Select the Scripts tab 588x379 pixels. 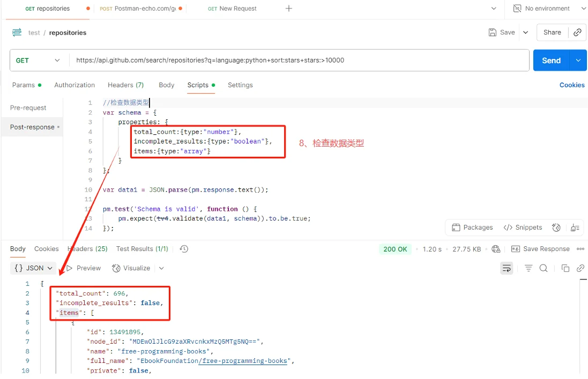tap(201, 85)
